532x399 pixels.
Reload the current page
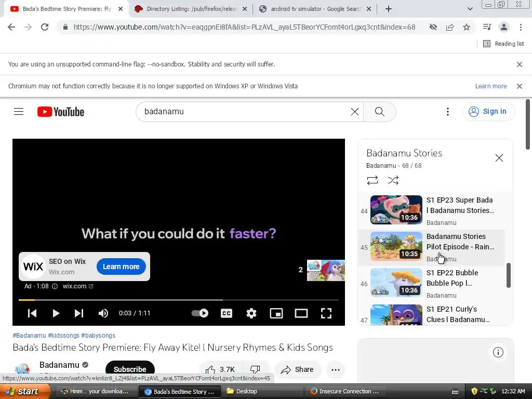[x=45, y=27]
